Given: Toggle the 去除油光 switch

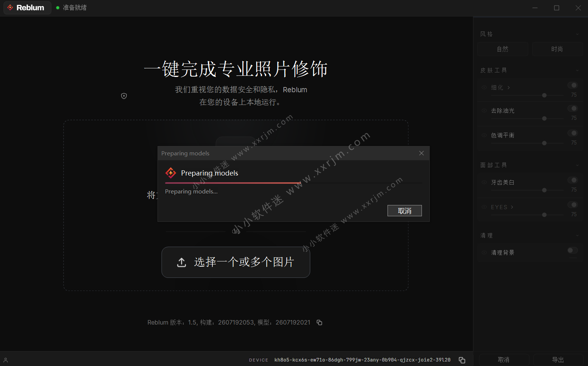Looking at the screenshot, I should (573, 108).
